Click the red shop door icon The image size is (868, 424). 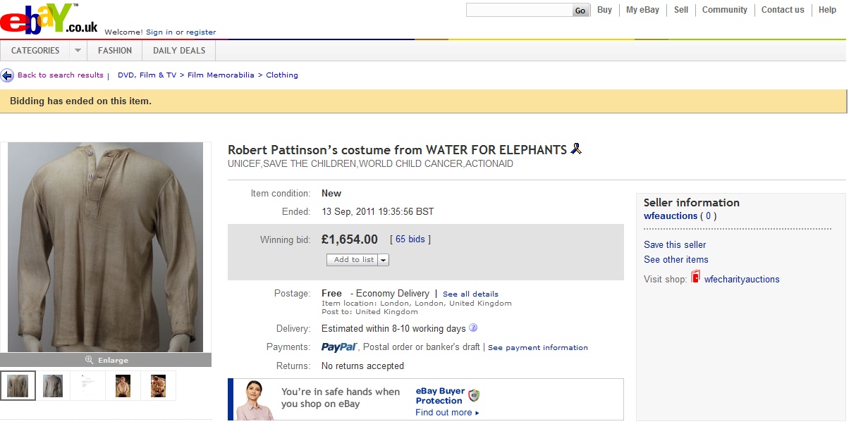click(695, 278)
